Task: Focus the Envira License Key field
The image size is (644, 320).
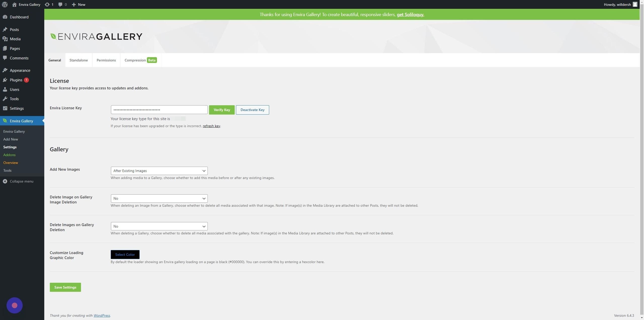Action: click(x=159, y=110)
